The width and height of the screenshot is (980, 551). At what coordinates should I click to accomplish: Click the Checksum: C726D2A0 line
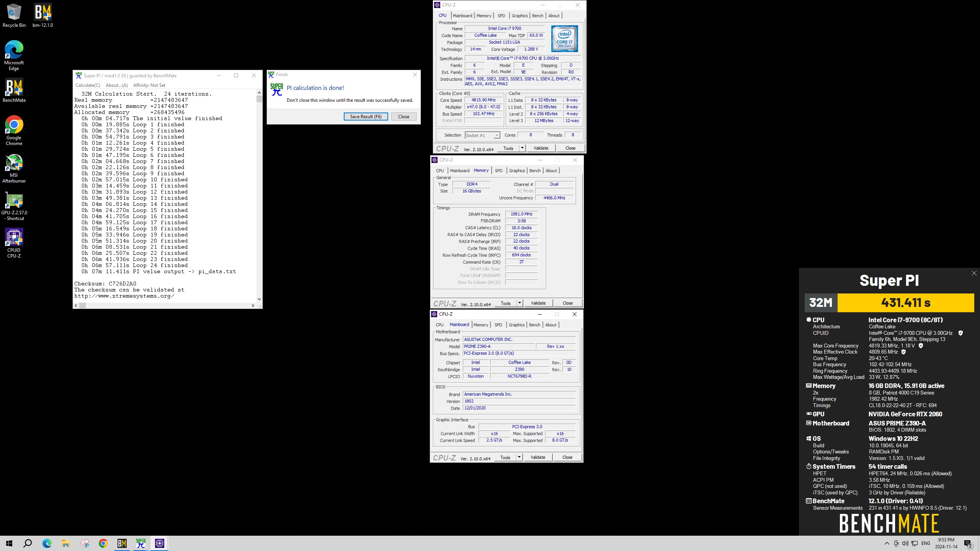105,284
